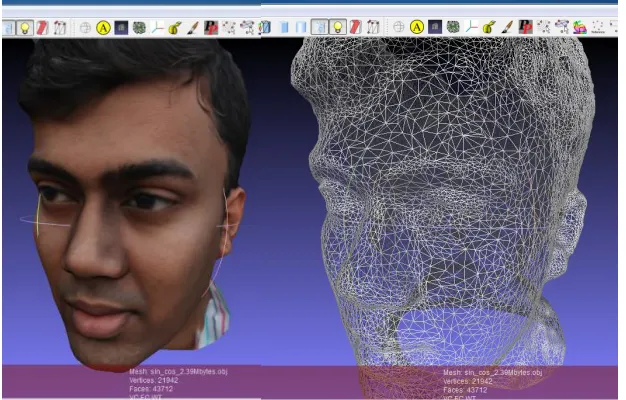Select the paintbrush tool in the wireframe window
This screenshot has width=626, height=400.
506,27
